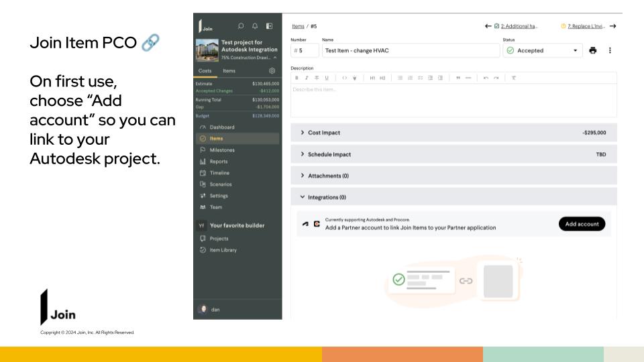Switch to the Items tab in sidebar

coord(229,70)
